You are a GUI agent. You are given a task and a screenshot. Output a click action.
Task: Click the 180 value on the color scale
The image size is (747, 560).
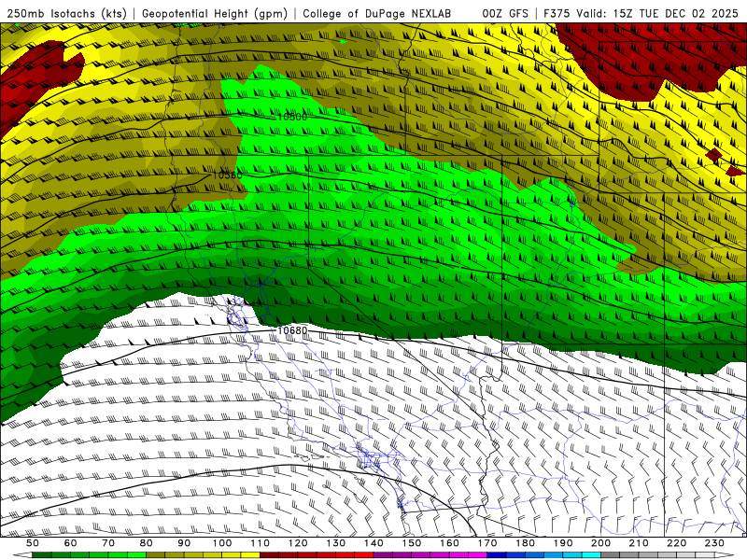point(525,543)
